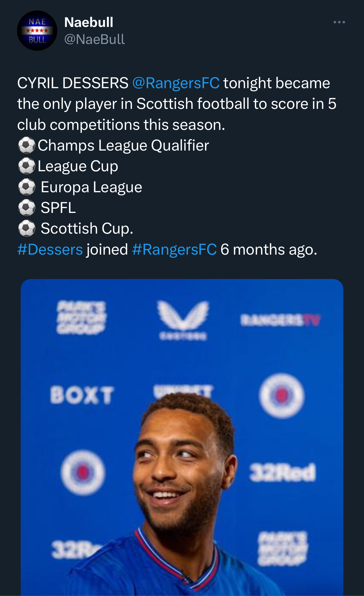Click the RangersTV logo in the photo
Viewport: 364px width, 596px height.
pos(280,320)
